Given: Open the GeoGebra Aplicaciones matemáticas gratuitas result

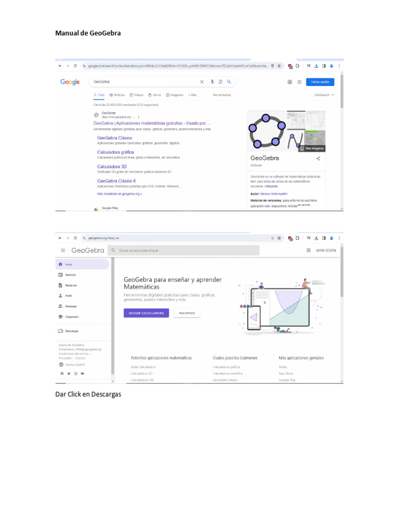Looking at the screenshot, I should coord(152,123).
